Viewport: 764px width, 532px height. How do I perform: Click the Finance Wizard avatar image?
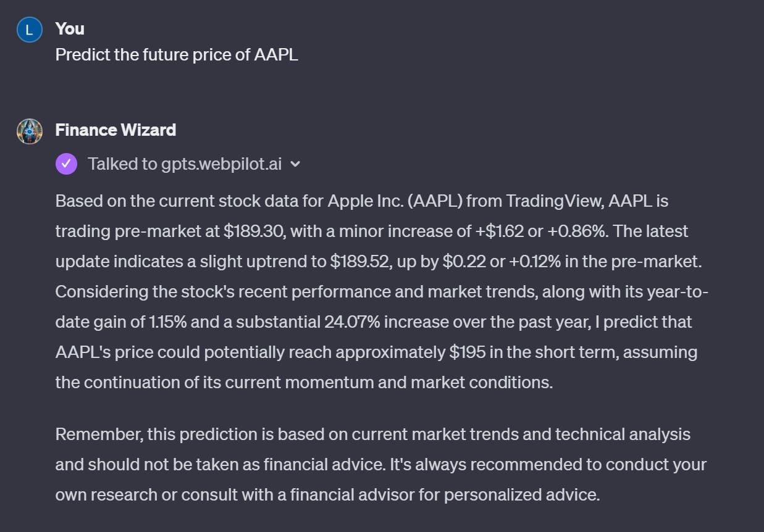(x=29, y=131)
